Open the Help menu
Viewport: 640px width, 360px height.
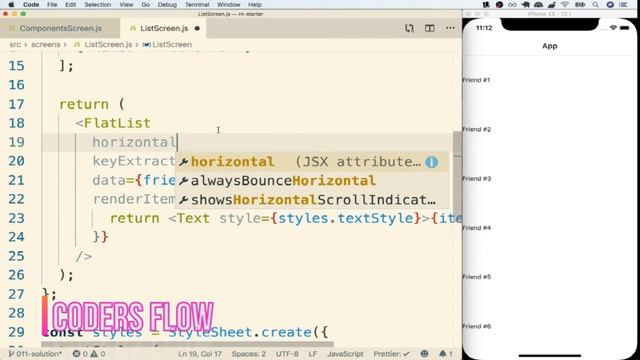pos(254,4)
